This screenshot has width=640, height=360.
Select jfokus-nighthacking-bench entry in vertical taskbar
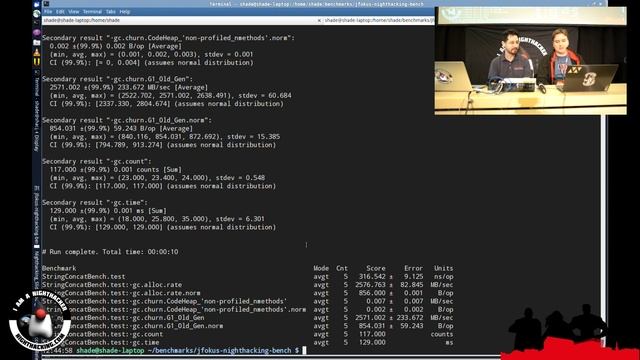click(x=37, y=216)
